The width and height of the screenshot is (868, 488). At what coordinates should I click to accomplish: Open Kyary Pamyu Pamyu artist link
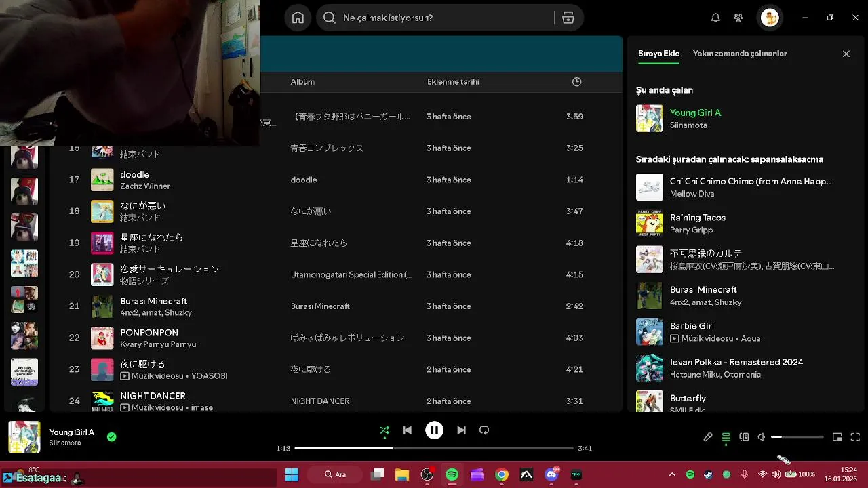(158, 344)
